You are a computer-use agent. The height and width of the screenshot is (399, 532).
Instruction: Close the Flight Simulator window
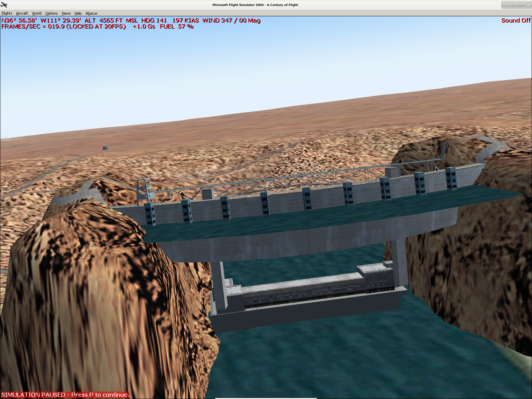(528, 5)
